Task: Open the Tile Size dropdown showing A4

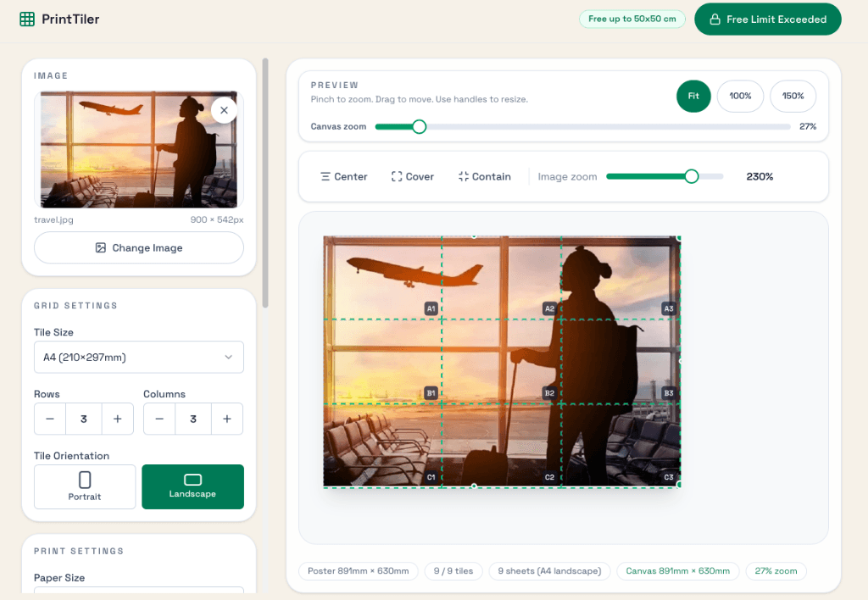Action: click(x=138, y=357)
